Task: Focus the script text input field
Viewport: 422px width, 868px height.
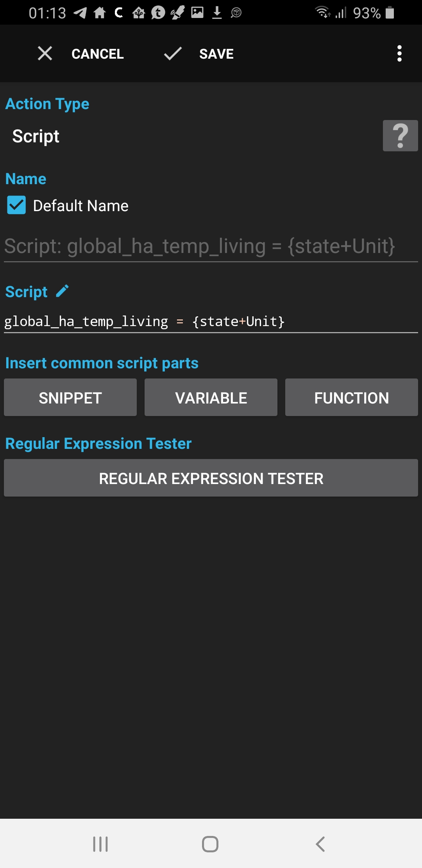Action: [211, 321]
